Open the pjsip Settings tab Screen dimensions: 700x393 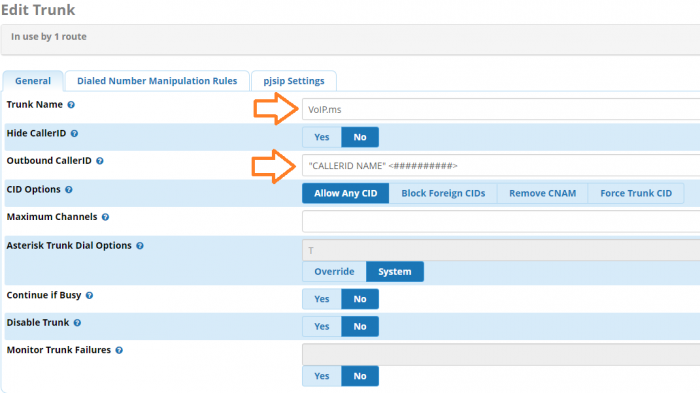point(294,81)
